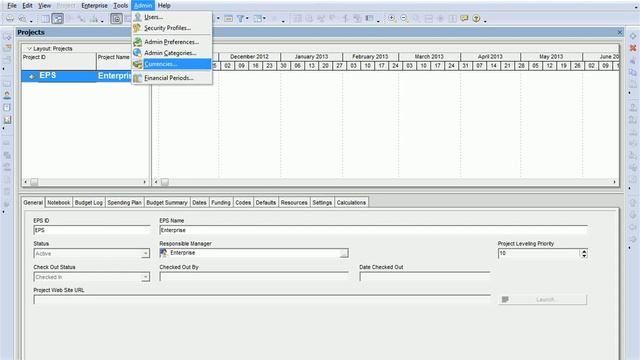Open the Tools menu

click(120, 5)
